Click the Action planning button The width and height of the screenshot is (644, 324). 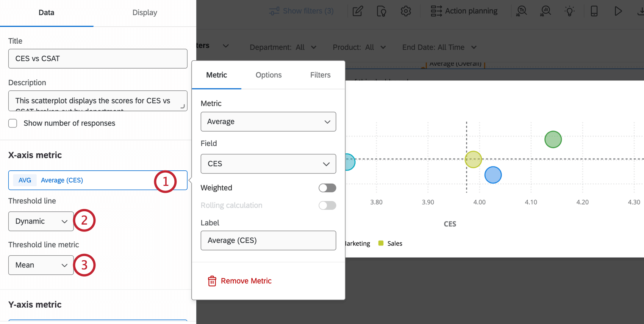coord(464,11)
